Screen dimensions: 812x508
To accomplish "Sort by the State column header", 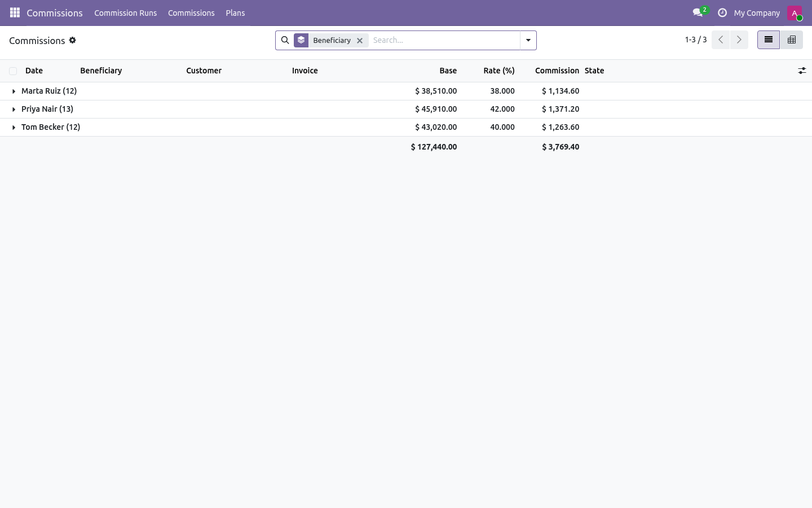I will pos(594,71).
